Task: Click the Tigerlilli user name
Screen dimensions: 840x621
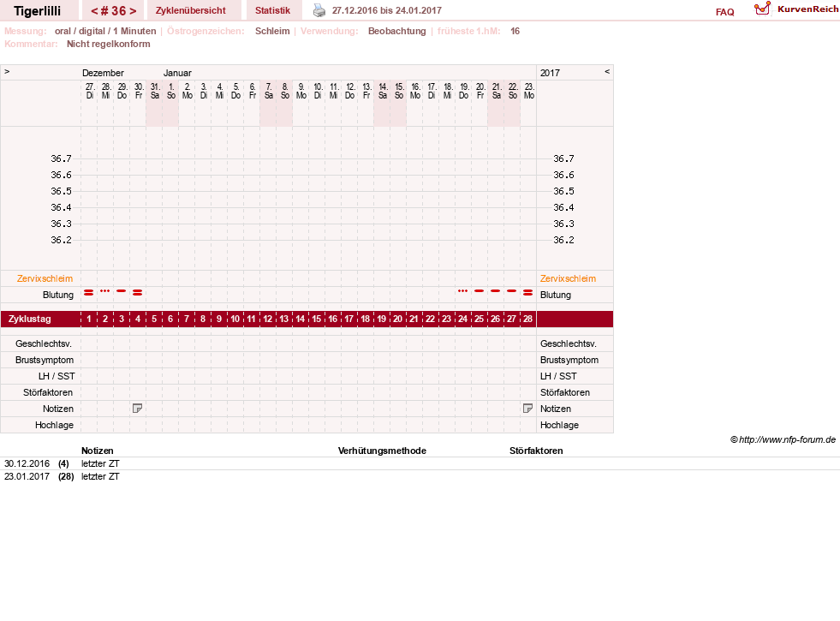Action: (x=38, y=11)
